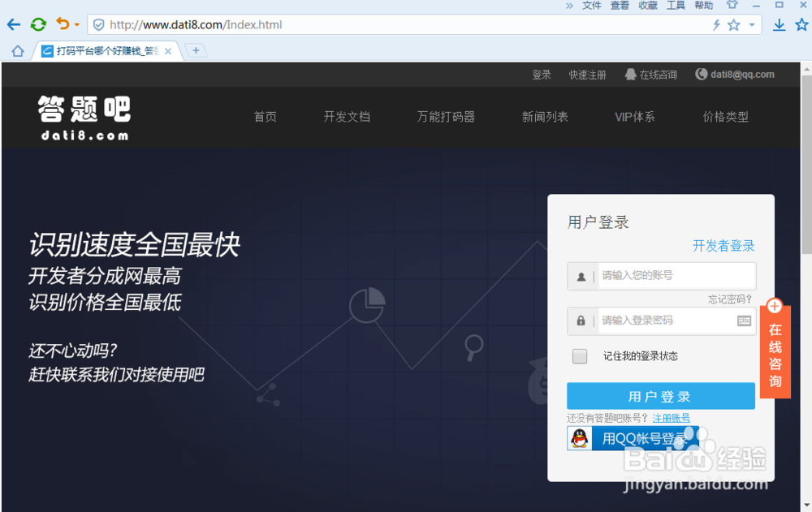Click 忘记密码? link
The width and height of the screenshot is (812, 512).
click(x=730, y=299)
